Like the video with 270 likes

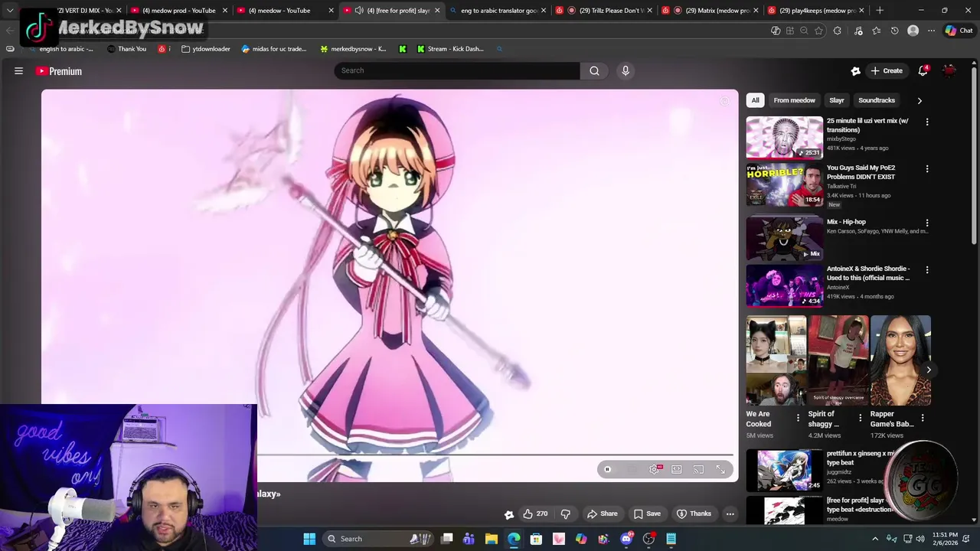pyautogui.click(x=535, y=514)
